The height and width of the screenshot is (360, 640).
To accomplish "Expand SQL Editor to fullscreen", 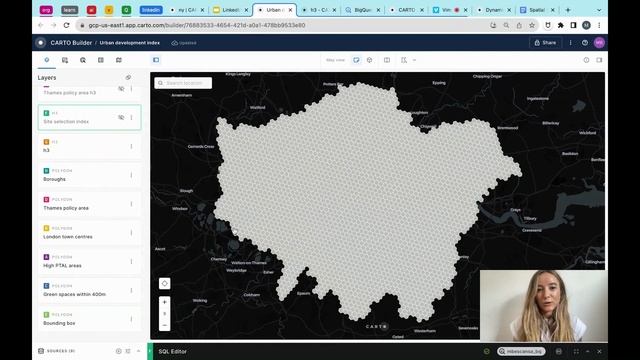I will [576, 351].
